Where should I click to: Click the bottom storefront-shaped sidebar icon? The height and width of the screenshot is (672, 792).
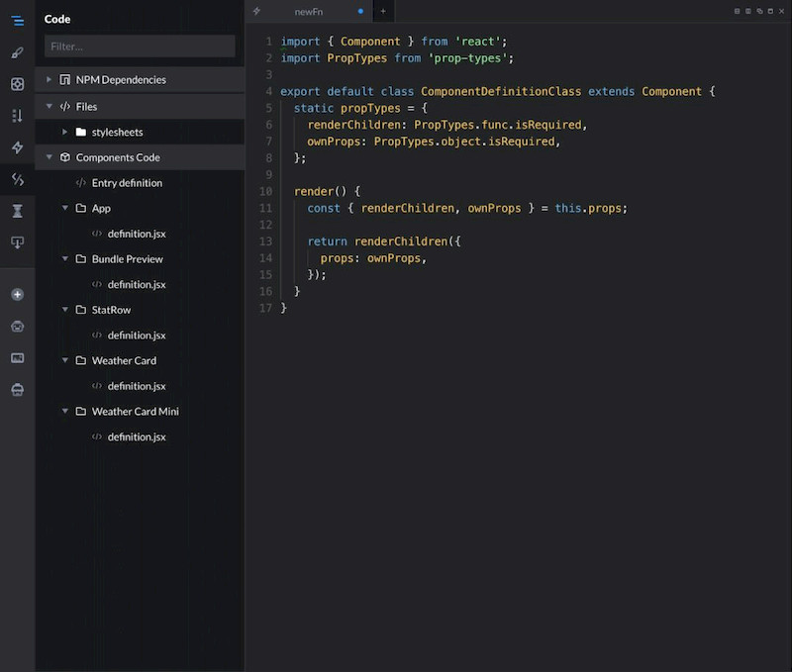tap(18, 390)
